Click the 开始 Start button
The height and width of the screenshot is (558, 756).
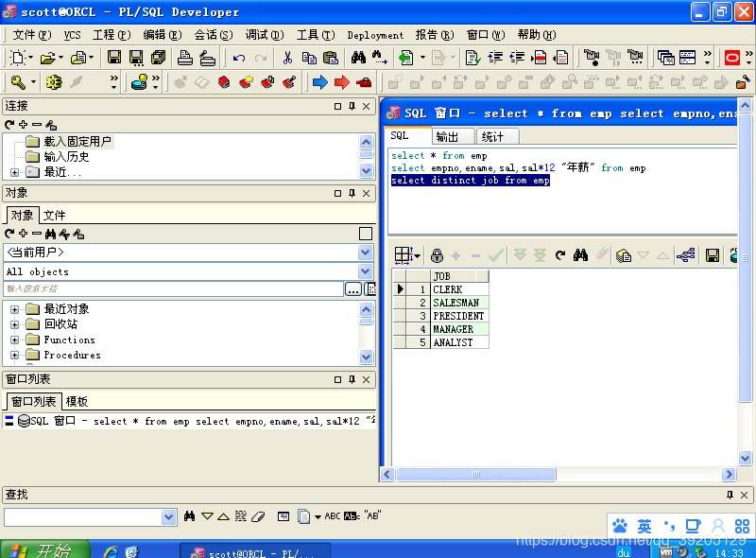pyautogui.click(x=45, y=549)
